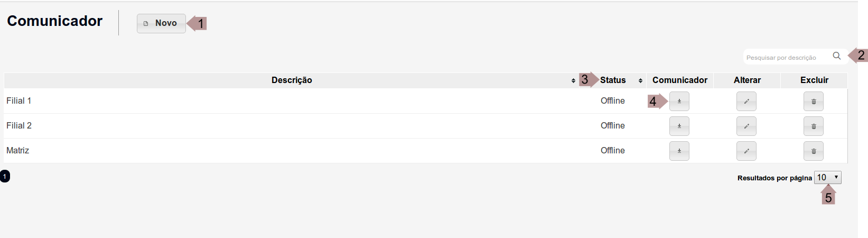868x238 pixels.
Task: Delete the Matriz entry
Action: [814, 151]
